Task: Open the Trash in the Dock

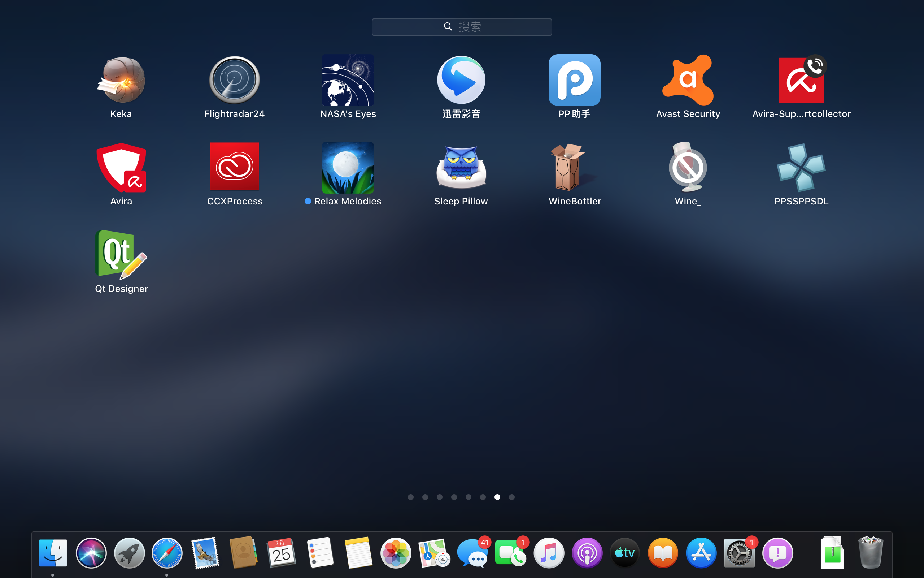Action: (871, 553)
